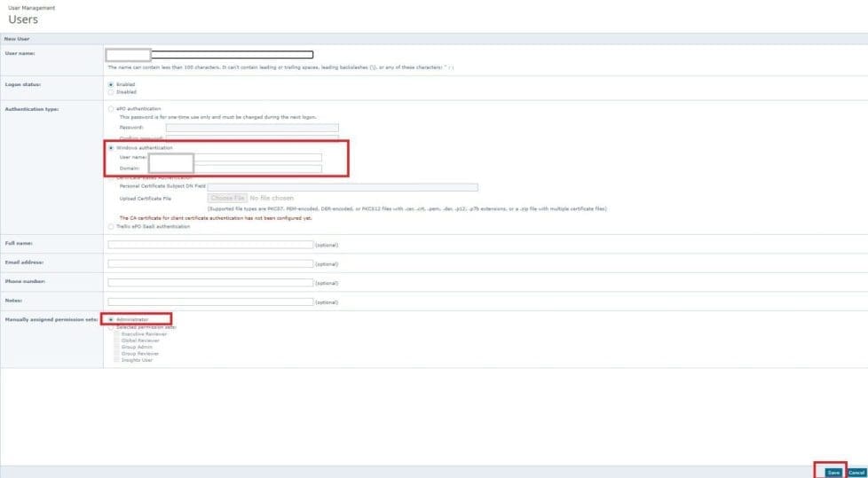
Task: Choose ePO authentication option
Action: (110, 109)
